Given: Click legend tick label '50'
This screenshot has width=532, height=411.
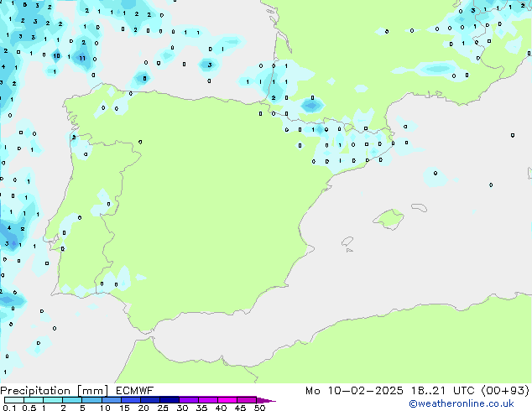Looking at the screenshot, I should (x=259, y=408).
